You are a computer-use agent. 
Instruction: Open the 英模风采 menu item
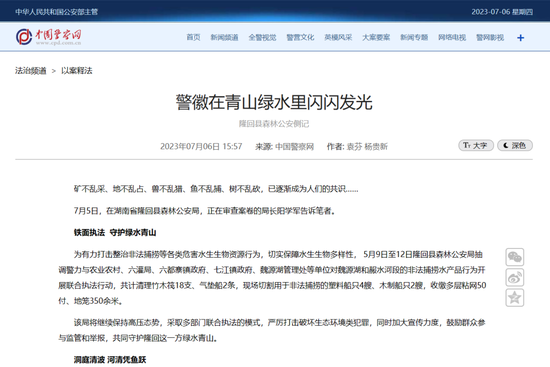click(x=338, y=38)
